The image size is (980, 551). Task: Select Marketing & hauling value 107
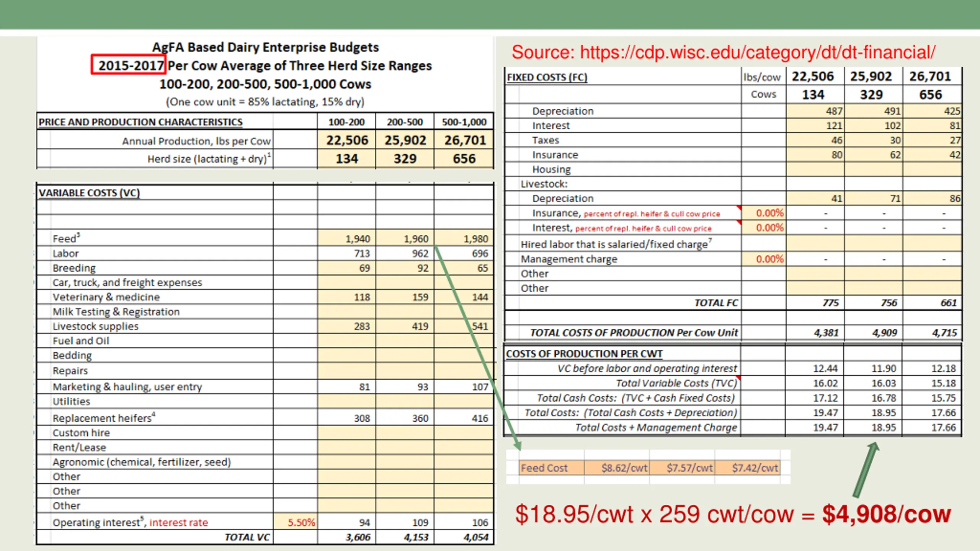[x=480, y=387]
